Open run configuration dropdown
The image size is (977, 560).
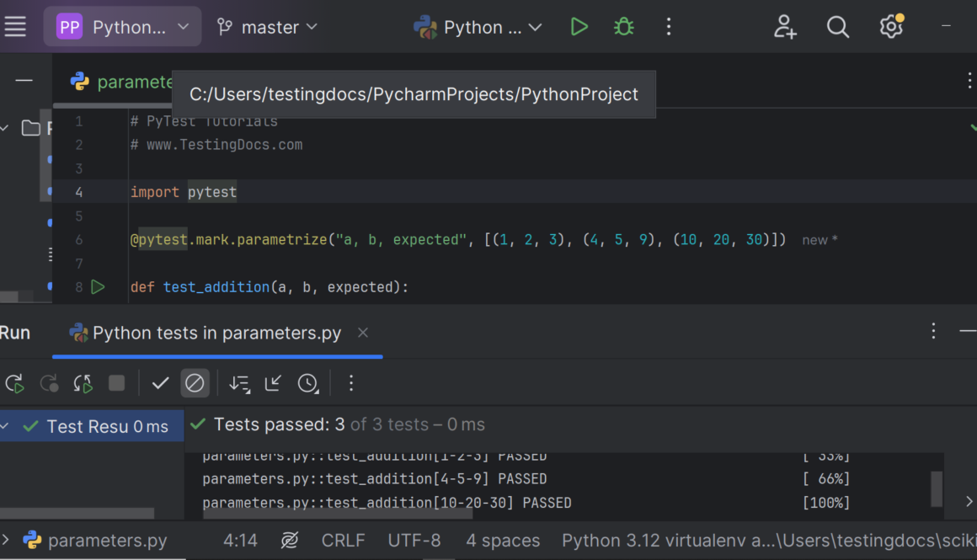(x=478, y=27)
